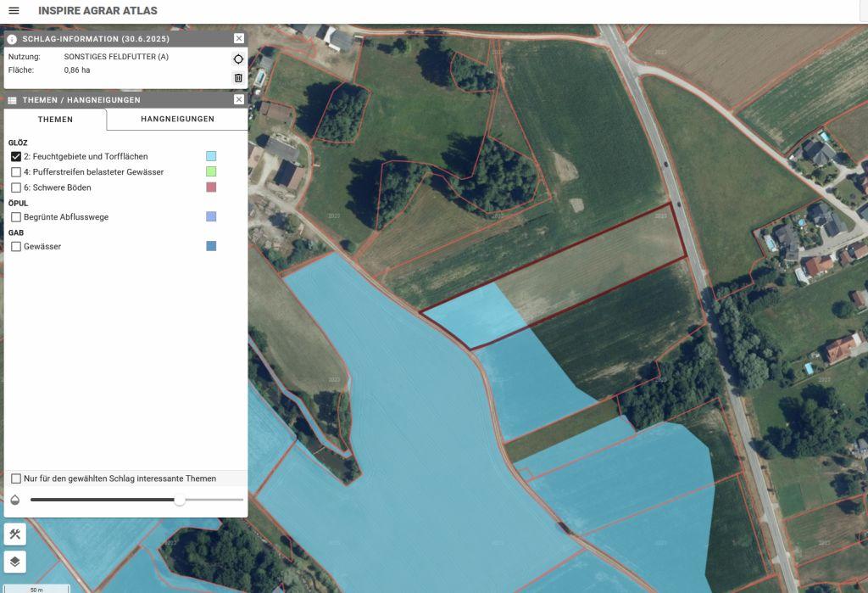Enable the Schwere Böden checkbox
Screen dimensions: 868x593
tap(16, 187)
